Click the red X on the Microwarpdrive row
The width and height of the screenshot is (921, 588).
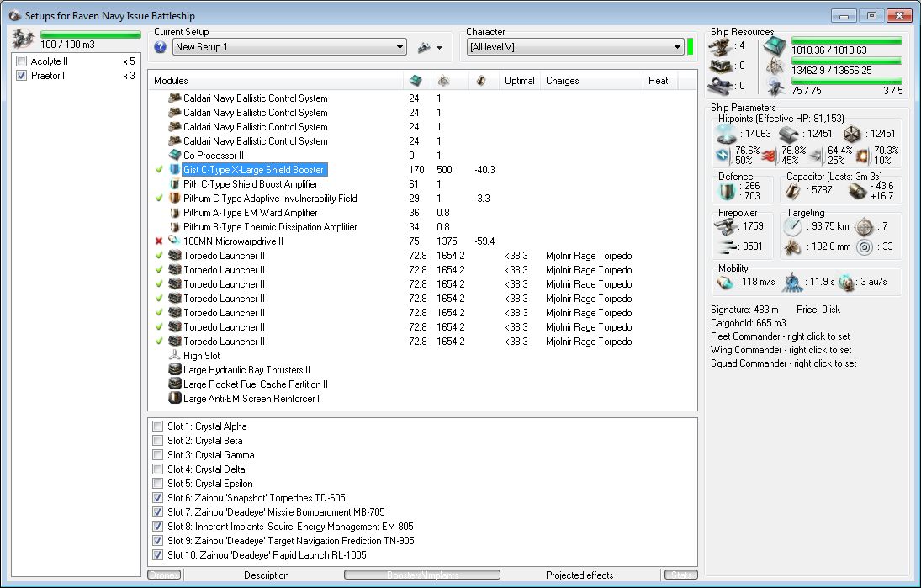click(159, 241)
